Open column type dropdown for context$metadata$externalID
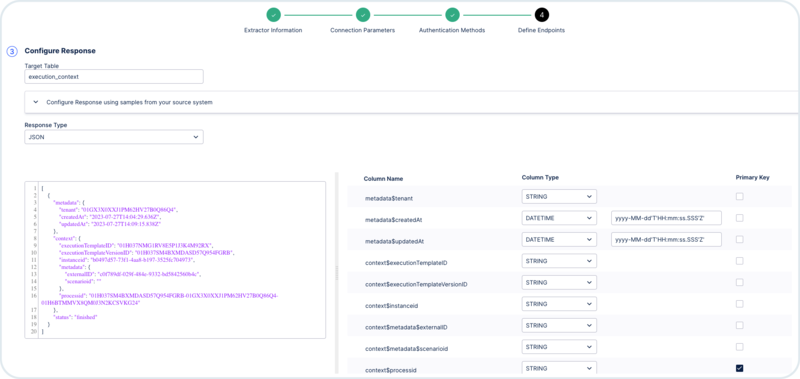800x379 pixels. (559, 325)
